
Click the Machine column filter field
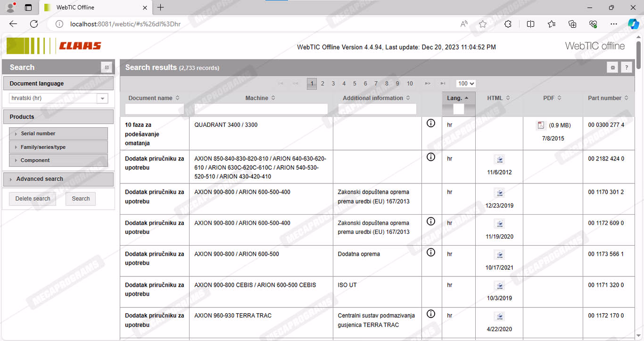pyautogui.click(x=261, y=109)
